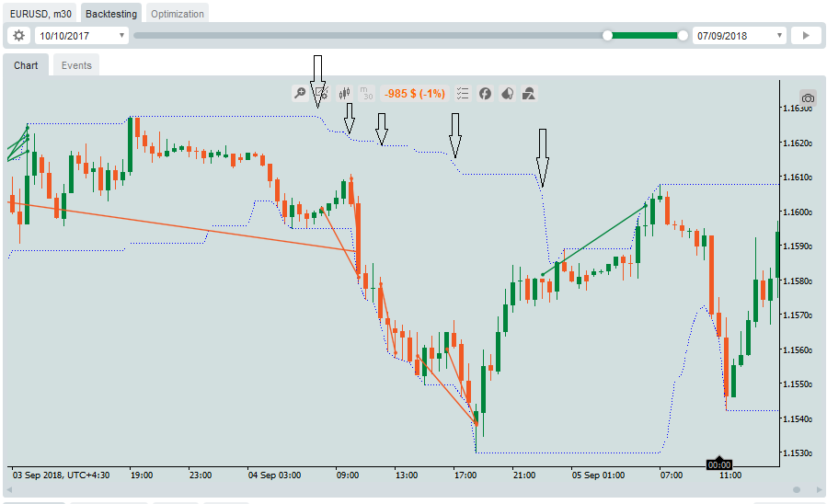Switch to the Optimization tab
Image resolution: width=827 pixels, height=504 pixels.
click(x=178, y=14)
